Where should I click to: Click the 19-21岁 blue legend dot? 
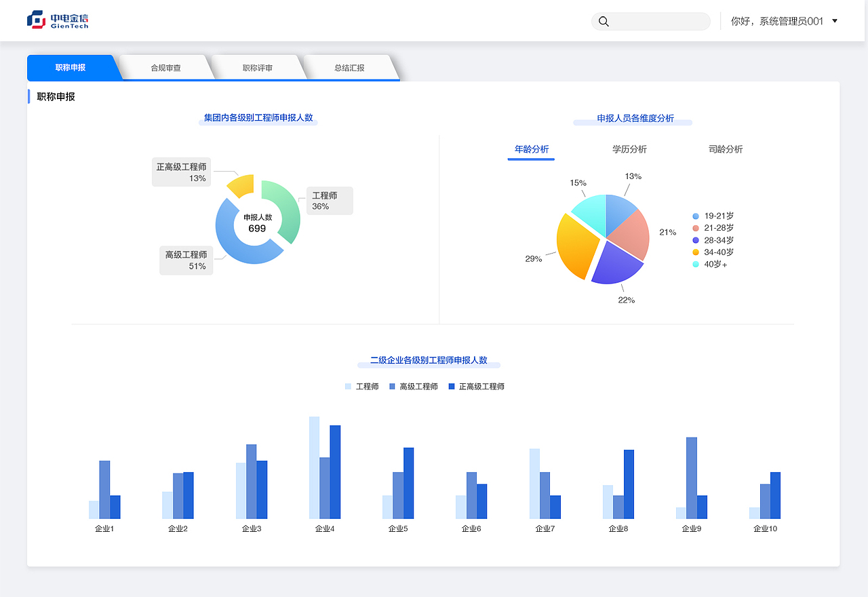click(695, 216)
